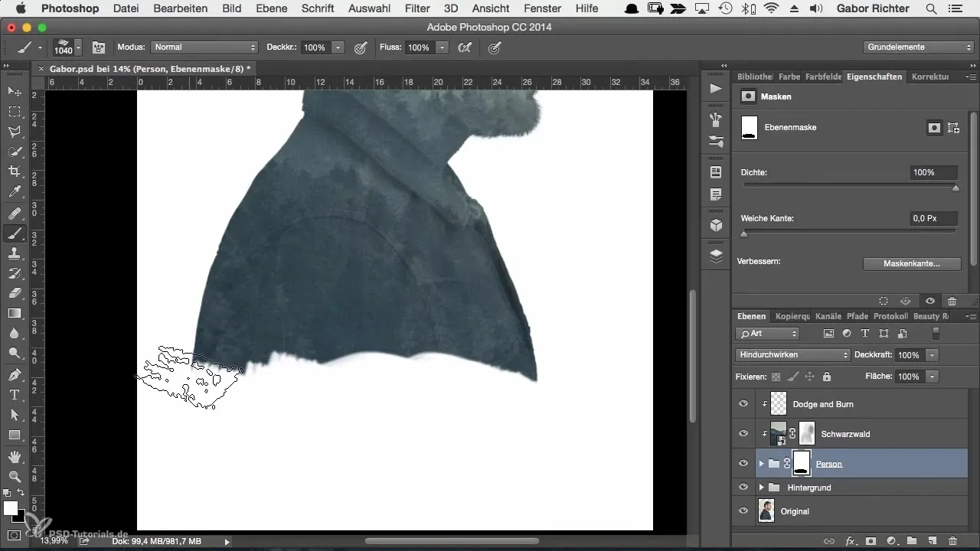Switch to the Kanäle tab

(828, 316)
